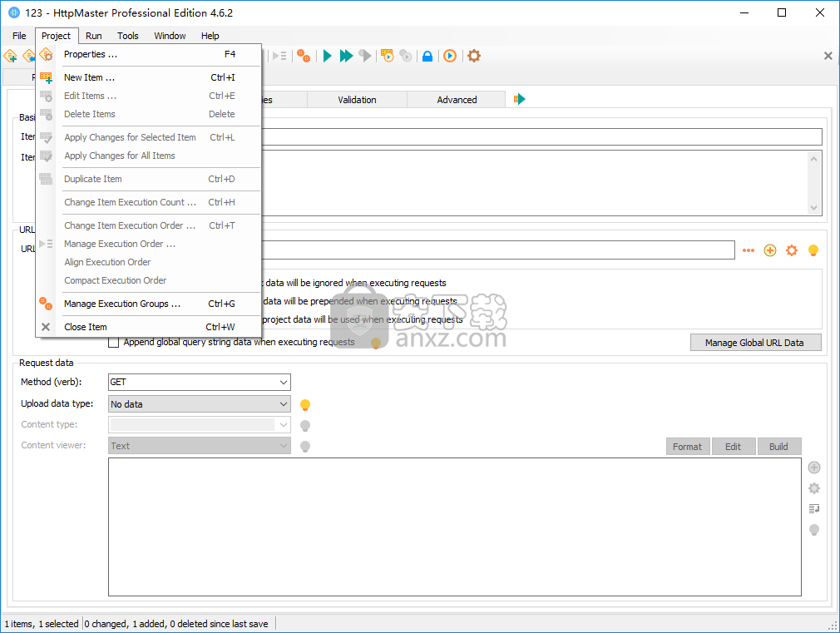Viewport: 840px width, 633px height.
Task: Select Delete Items menu entry
Action: 149,114
